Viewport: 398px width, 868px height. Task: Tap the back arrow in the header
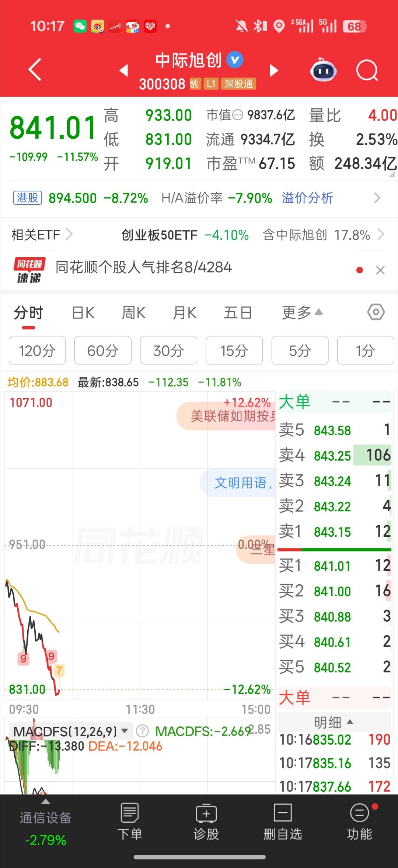[35, 69]
